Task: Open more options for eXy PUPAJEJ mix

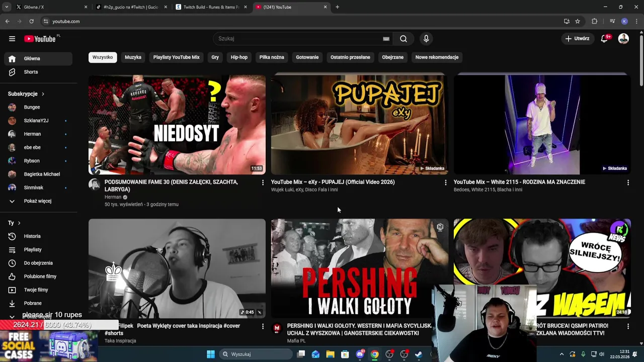Action: (x=445, y=183)
